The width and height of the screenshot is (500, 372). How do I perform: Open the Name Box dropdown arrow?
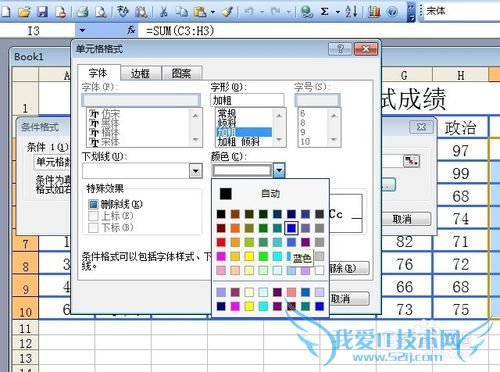82,31
